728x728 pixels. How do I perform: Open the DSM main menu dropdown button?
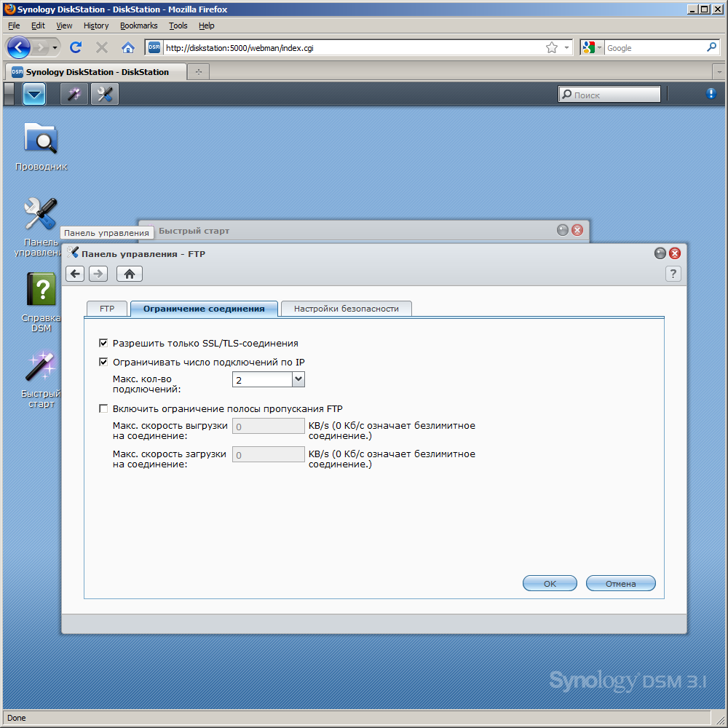pos(34,94)
